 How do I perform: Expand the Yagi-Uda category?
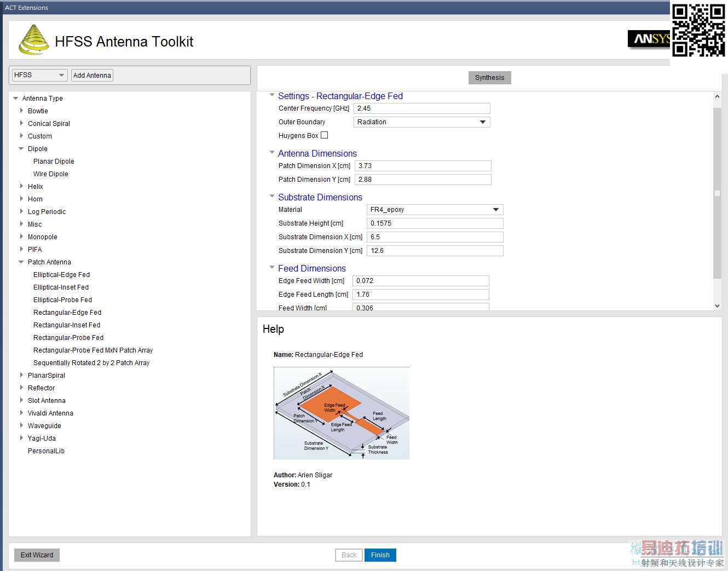tap(21, 438)
